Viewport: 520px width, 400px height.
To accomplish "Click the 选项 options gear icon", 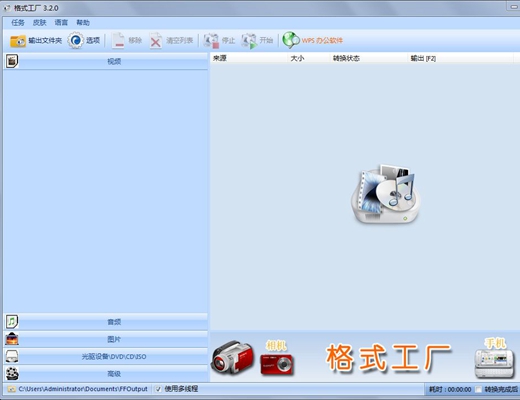I will pos(76,41).
